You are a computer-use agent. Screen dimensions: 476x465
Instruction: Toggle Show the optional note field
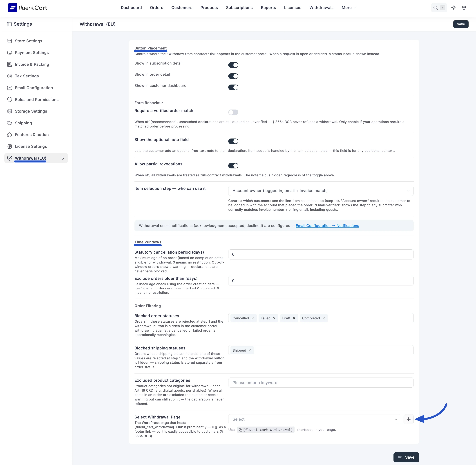233,141
